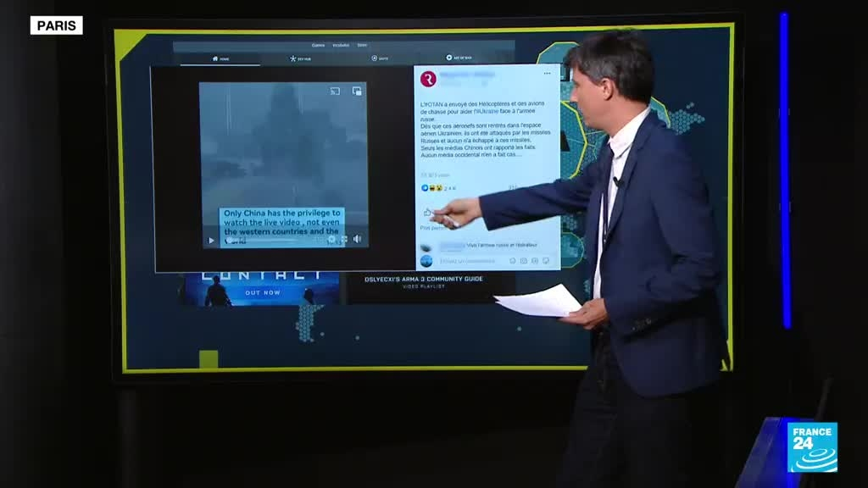Click the 2.4 K reactions count
868x488 pixels.
click(449, 189)
